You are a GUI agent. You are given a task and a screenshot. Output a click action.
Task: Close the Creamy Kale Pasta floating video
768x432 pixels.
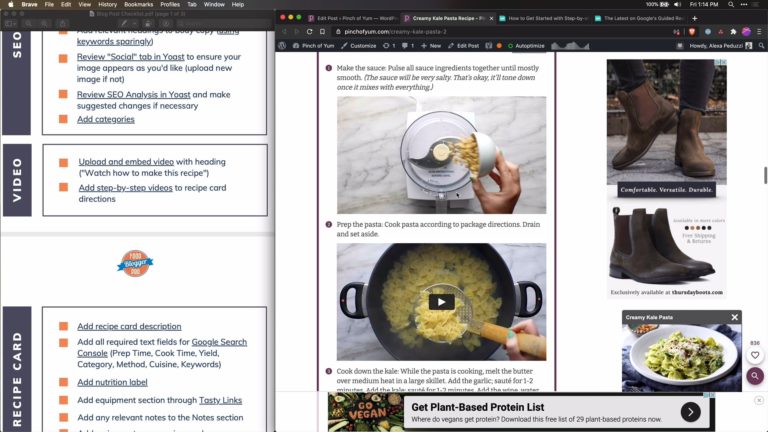pyautogui.click(x=734, y=317)
